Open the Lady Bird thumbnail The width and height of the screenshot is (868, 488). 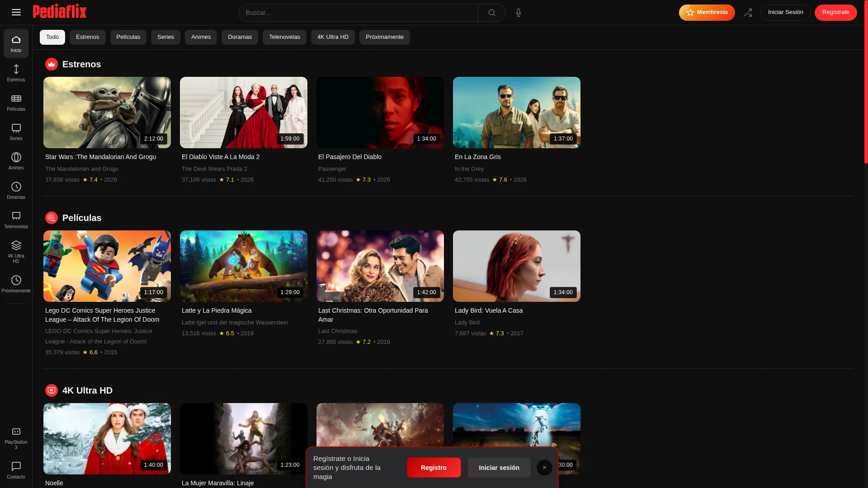point(517,266)
